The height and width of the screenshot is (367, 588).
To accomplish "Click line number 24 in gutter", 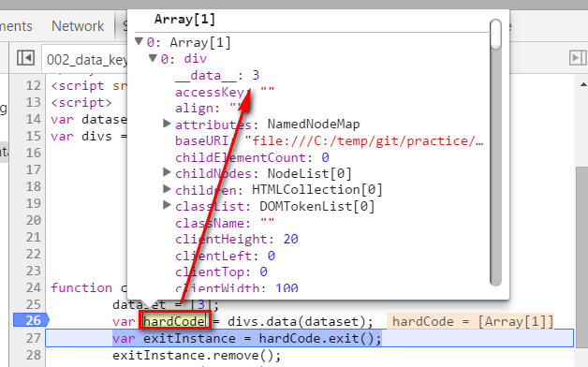I will (34, 287).
